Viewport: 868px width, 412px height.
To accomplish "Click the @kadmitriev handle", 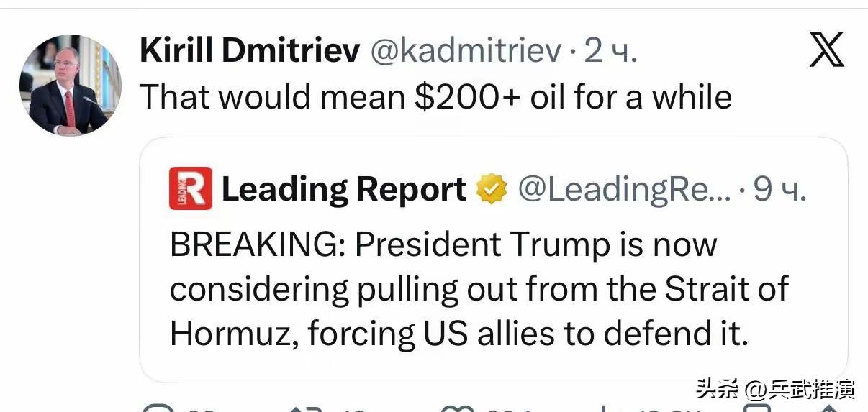I will click(x=465, y=52).
